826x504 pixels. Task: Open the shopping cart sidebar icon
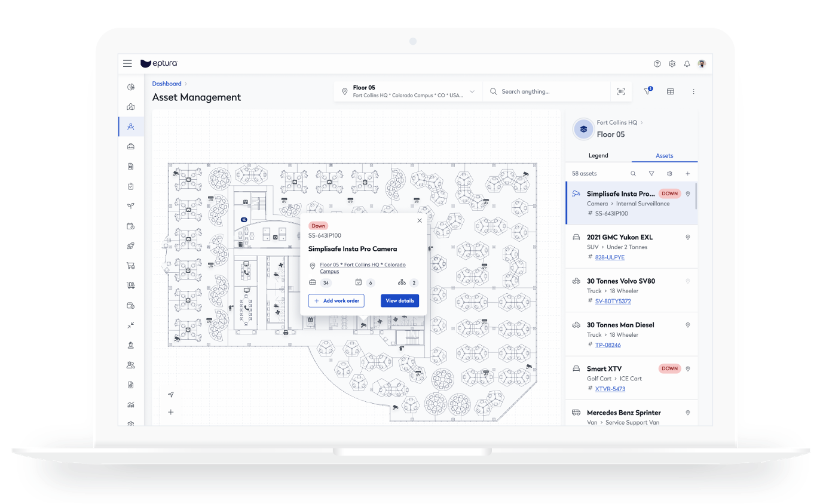pyautogui.click(x=131, y=266)
